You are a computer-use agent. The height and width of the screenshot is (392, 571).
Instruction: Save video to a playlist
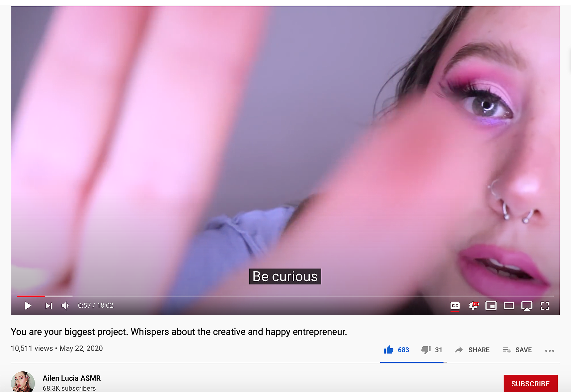tap(517, 350)
